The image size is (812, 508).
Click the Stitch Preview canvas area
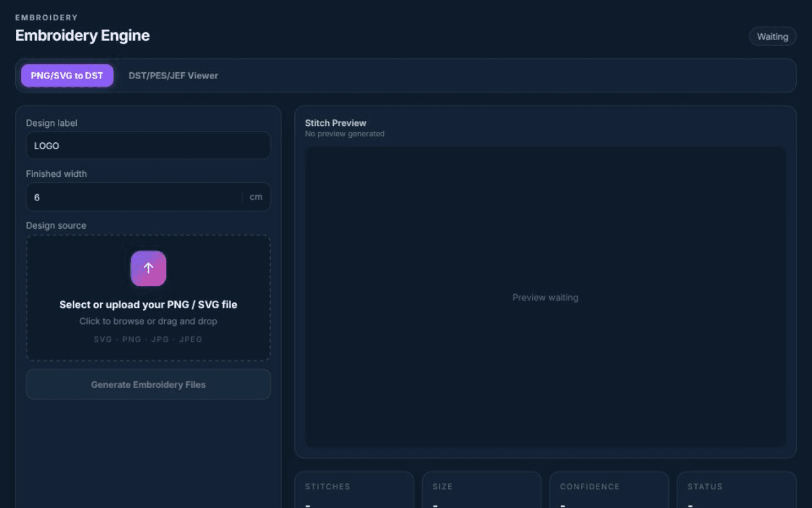click(545, 297)
